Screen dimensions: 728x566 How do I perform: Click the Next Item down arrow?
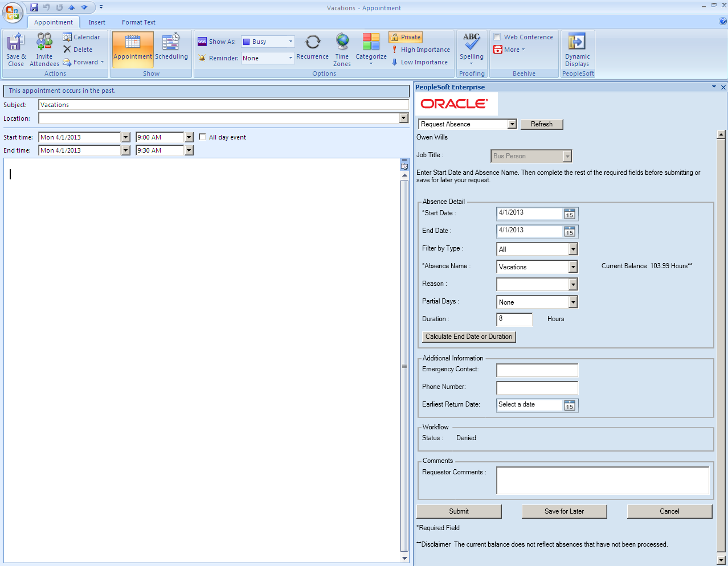click(x=84, y=7)
